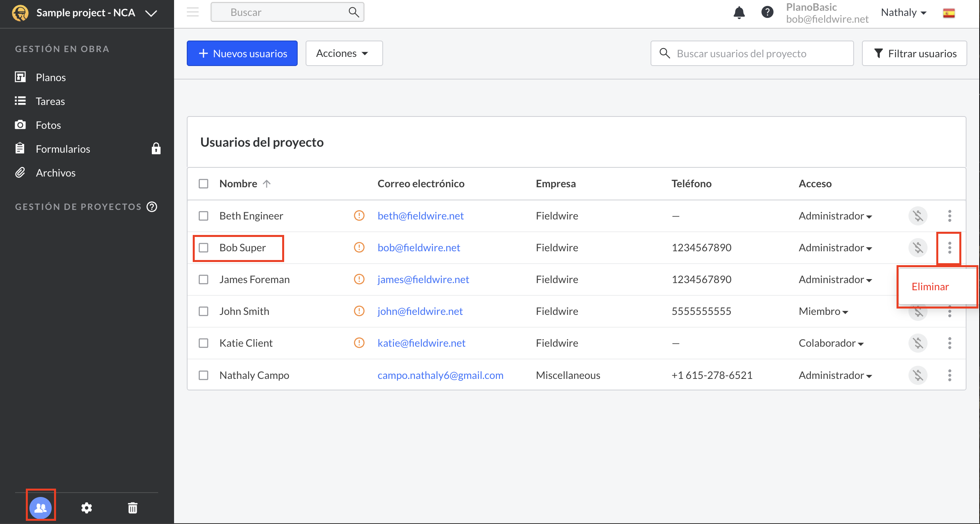The image size is (980, 524).
Task: Open three-dot menu for Katie Client
Action: point(950,343)
